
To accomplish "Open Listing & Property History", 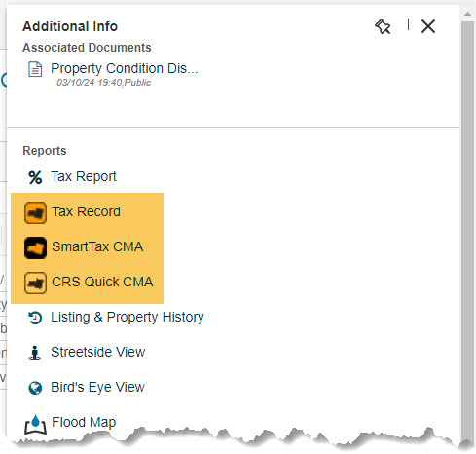I will click(x=128, y=317).
